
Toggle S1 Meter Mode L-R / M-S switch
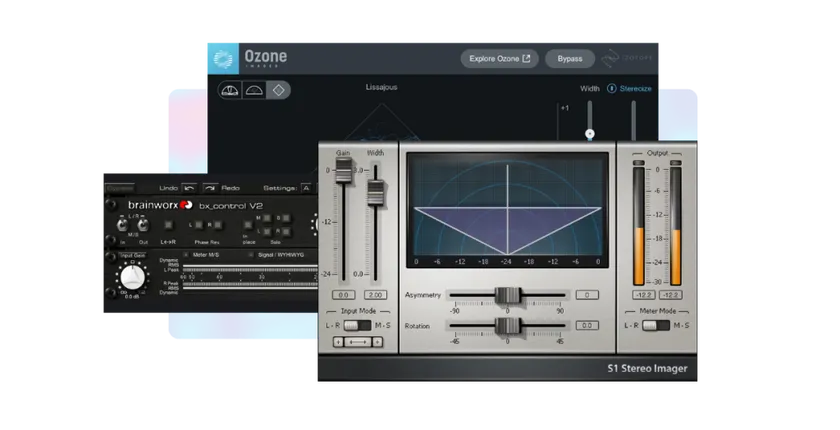(x=656, y=325)
